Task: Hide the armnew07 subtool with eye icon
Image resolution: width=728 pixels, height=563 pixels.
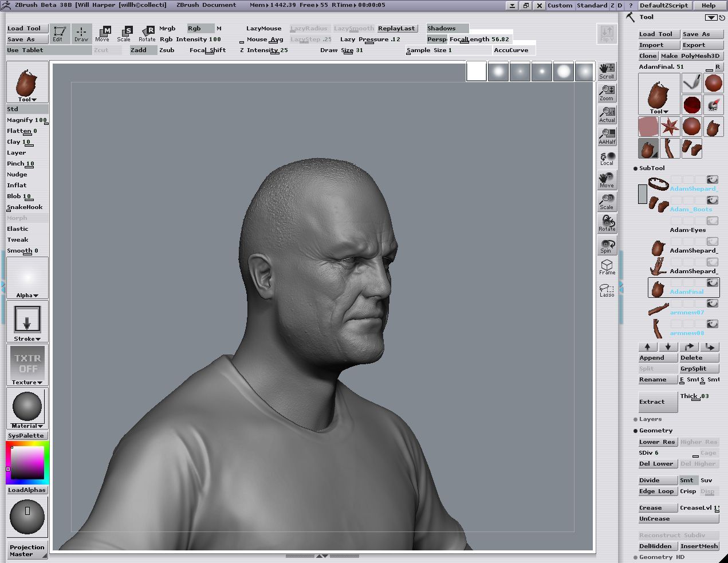Action: (x=712, y=303)
